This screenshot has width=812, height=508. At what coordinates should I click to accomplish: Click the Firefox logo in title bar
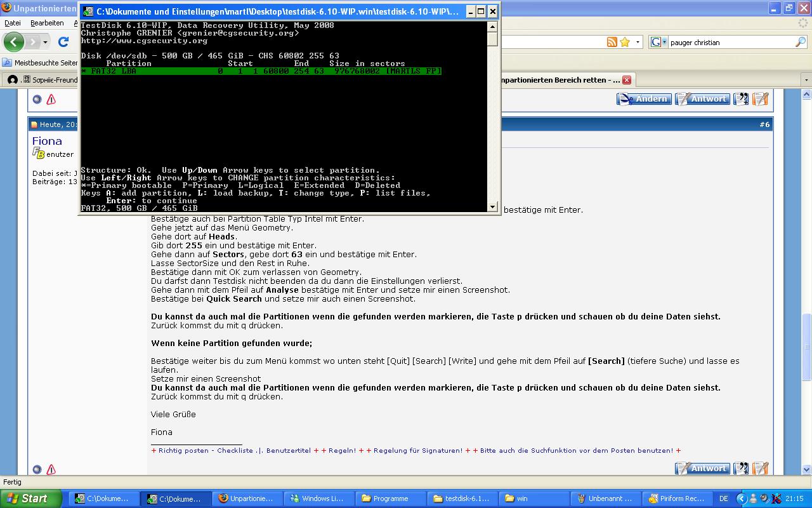pos(6,8)
